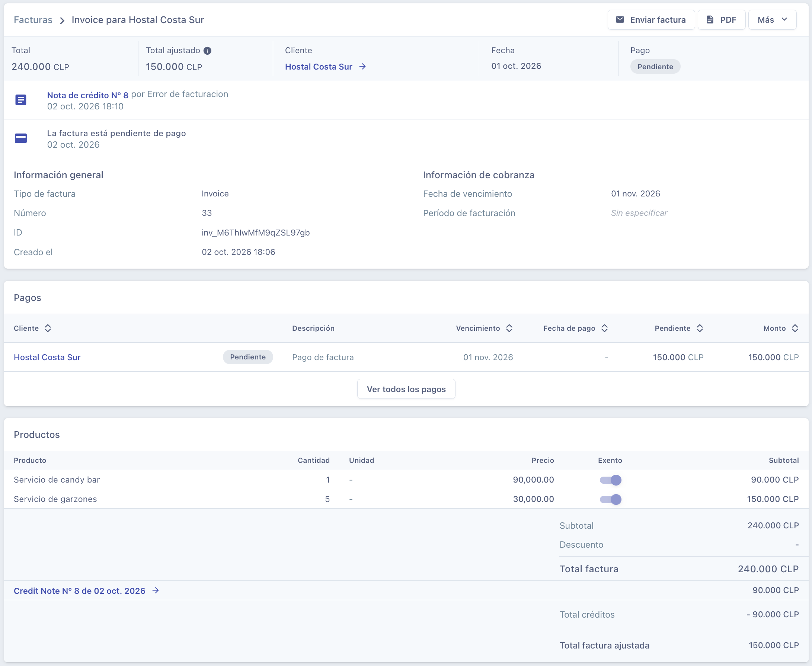Click the arrow next to Hostal Costa Sur client
The height and width of the screenshot is (666, 812).
362,67
